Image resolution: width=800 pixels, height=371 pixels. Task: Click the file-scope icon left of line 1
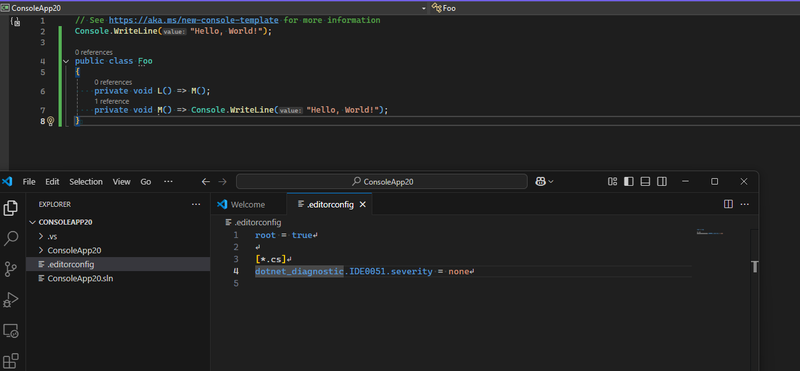coord(16,22)
